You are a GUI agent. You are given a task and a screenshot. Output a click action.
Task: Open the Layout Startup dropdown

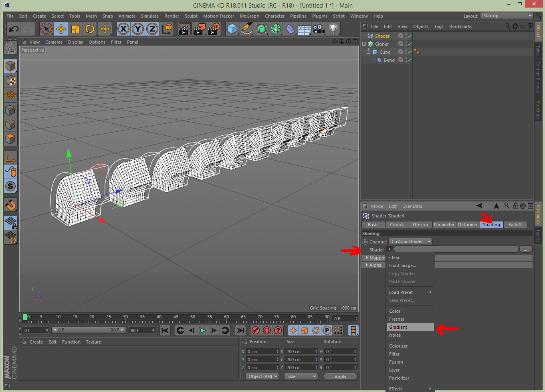point(507,16)
